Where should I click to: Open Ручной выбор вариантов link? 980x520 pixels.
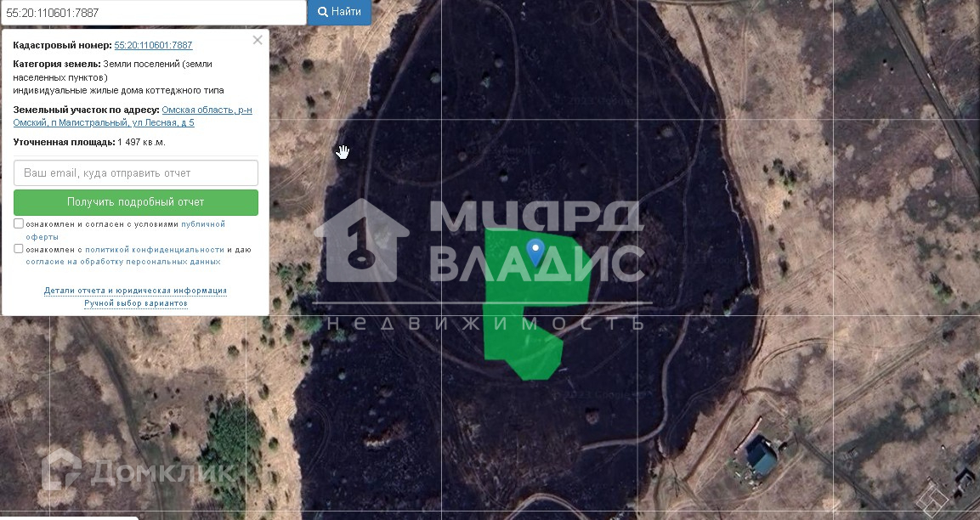136,303
